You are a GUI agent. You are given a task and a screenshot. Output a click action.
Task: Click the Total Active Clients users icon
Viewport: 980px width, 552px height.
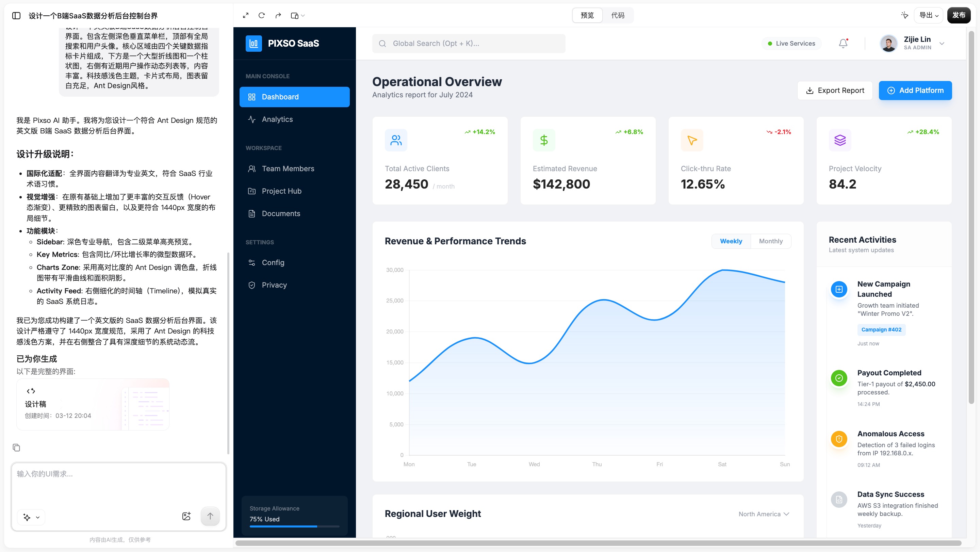coord(396,140)
